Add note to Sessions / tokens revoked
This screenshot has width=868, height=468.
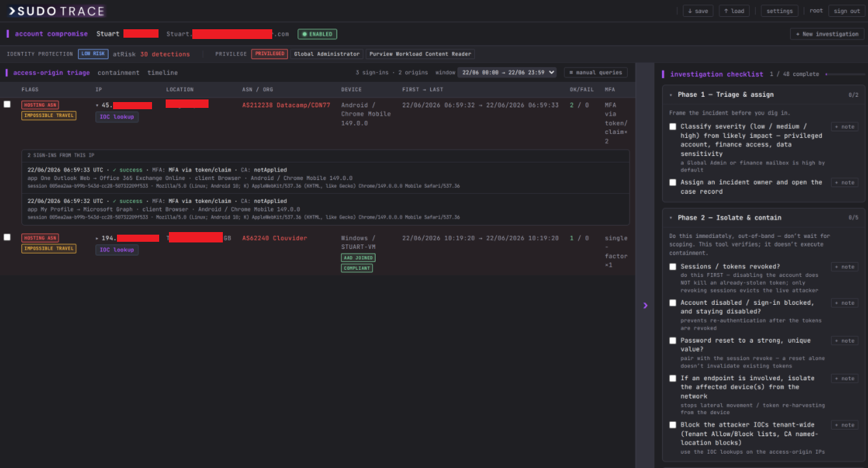pyautogui.click(x=845, y=266)
